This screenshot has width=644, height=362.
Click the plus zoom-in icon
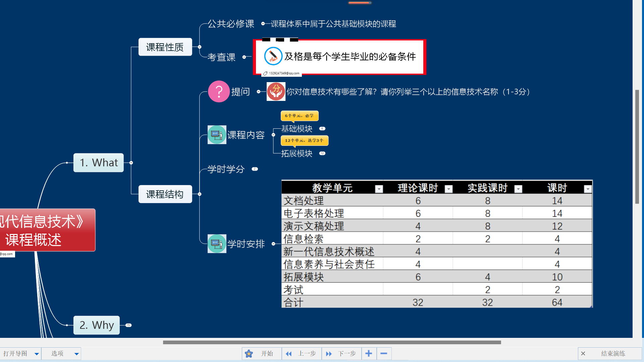(x=369, y=354)
